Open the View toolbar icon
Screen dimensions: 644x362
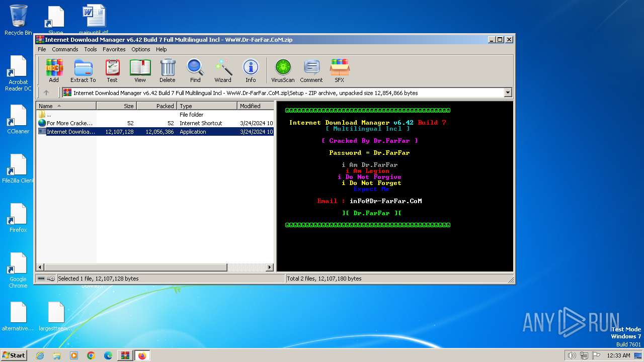(140, 71)
